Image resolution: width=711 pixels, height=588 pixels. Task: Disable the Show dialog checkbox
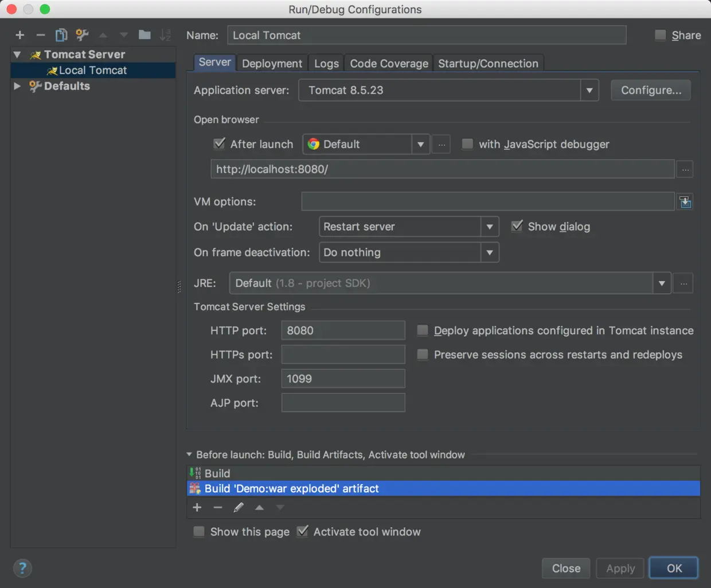click(517, 226)
